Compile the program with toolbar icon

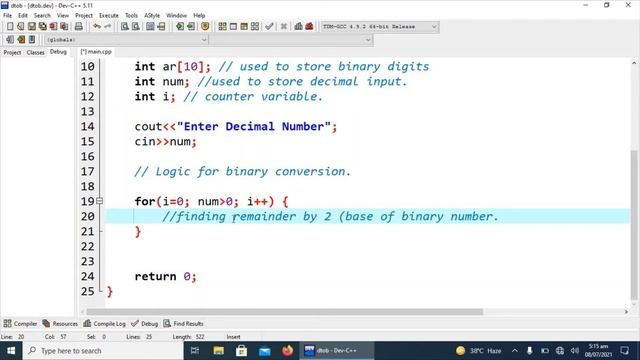click(222, 27)
